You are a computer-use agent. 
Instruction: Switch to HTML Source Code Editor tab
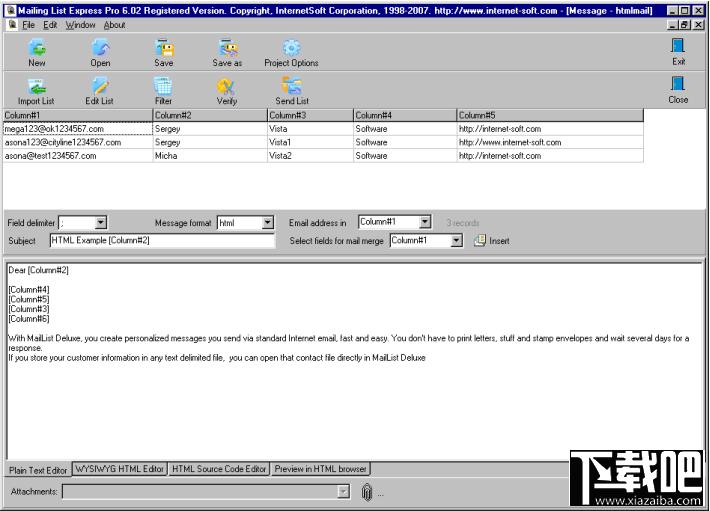coord(219,469)
